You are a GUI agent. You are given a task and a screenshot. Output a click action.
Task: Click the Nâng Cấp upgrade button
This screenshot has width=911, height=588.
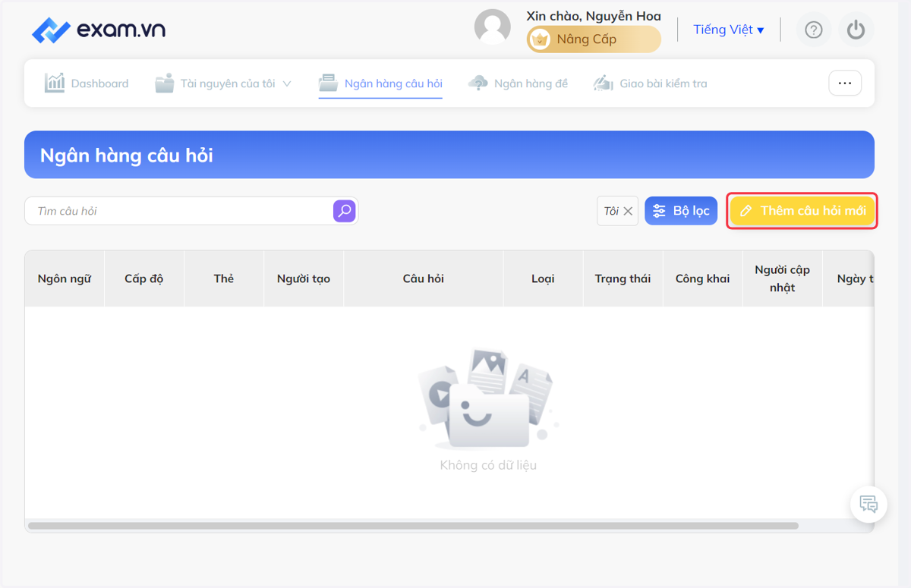(x=594, y=39)
